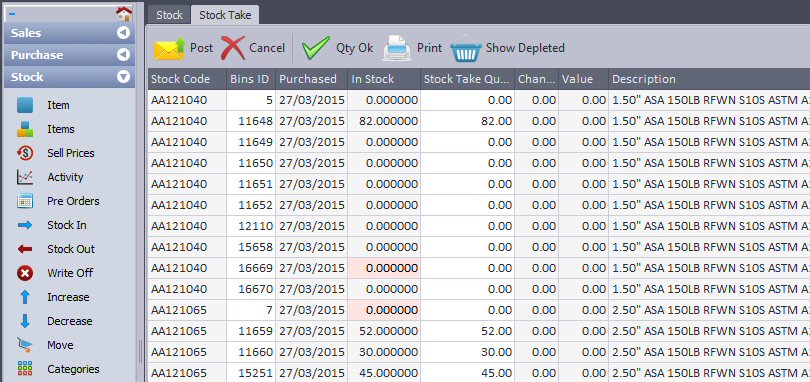Select Bins ID cell 11650
810x382 pixels.
click(x=251, y=163)
